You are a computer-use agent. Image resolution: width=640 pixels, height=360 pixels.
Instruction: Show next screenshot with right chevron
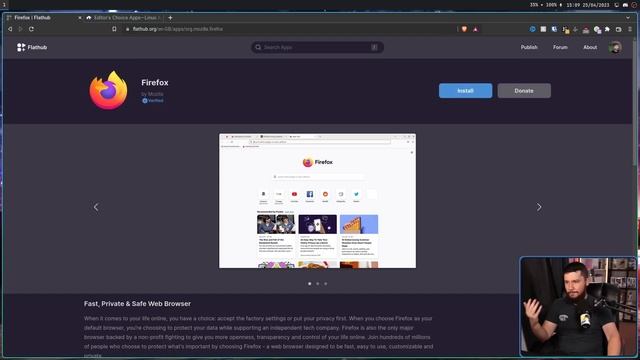tap(539, 207)
